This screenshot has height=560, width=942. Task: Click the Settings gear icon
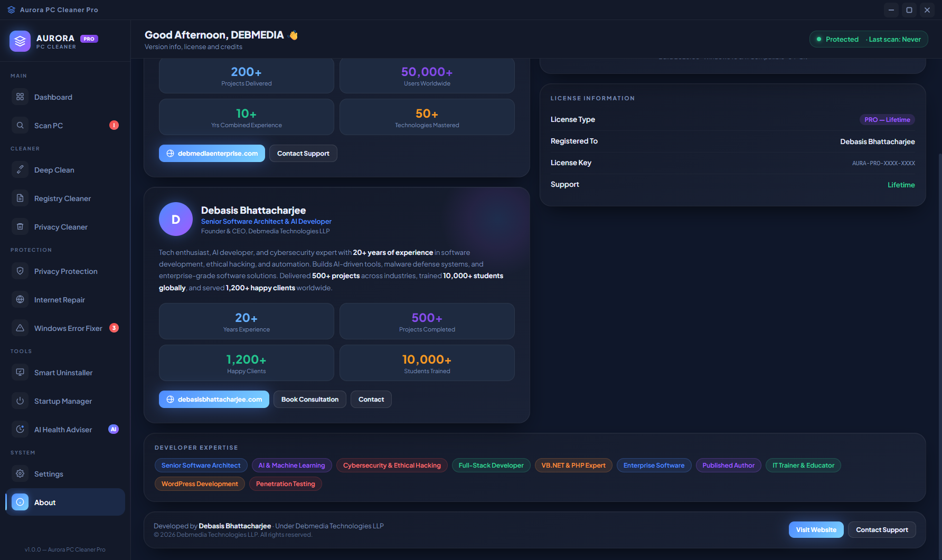pyautogui.click(x=20, y=473)
